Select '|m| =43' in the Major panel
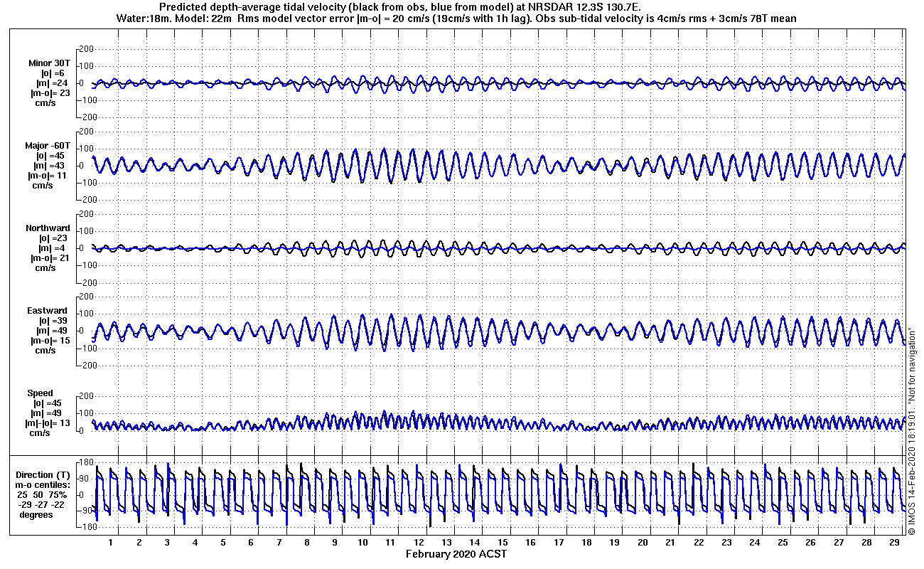924x569 pixels. tap(50, 166)
